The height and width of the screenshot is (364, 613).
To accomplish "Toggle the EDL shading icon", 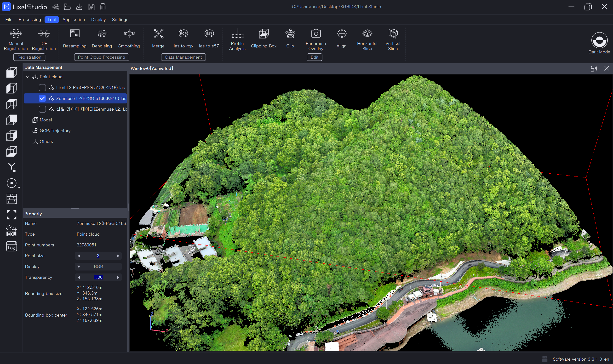I will point(11,231).
